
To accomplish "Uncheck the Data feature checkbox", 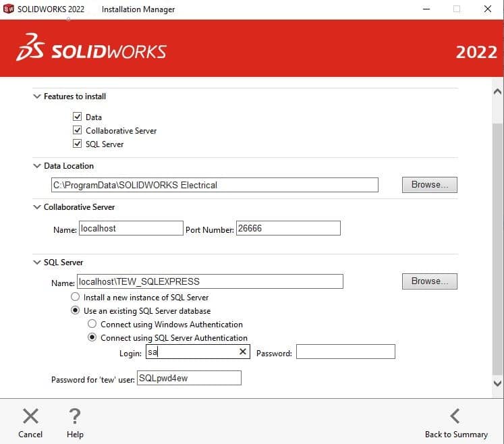I will (x=77, y=116).
